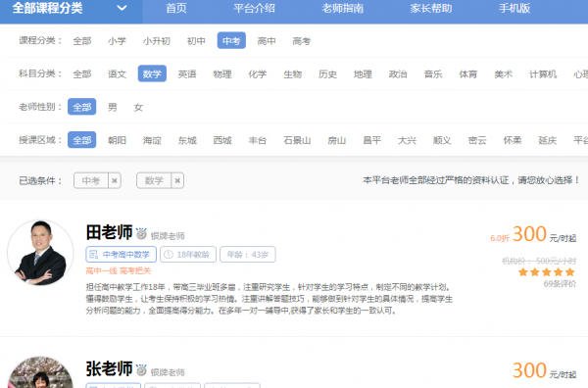Click 高中一线 高考把关 orange tagline
Screen dimensions: 588x388
tap(119, 271)
